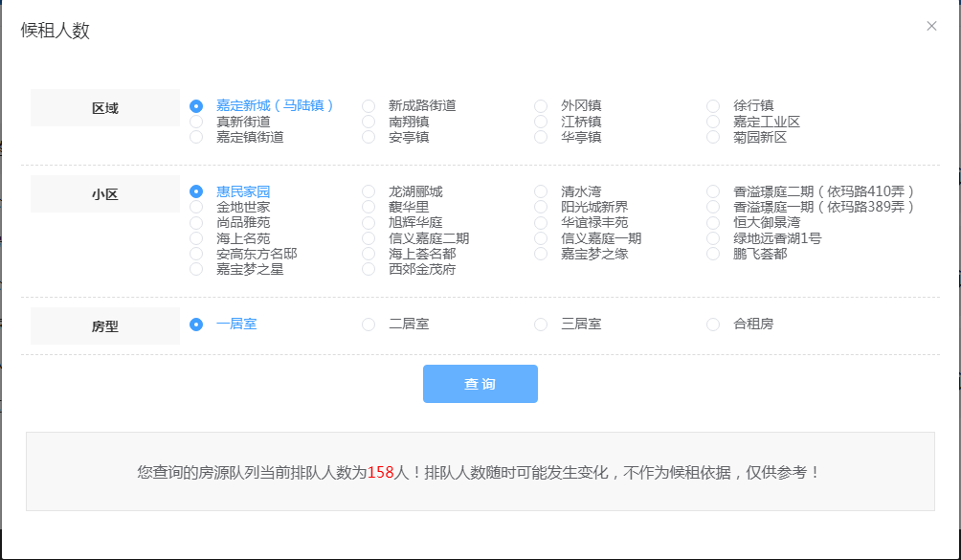This screenshot has height=560, width=961.
Task: Select 恒大御景湾 community option
Action: [x=713, y=222]
